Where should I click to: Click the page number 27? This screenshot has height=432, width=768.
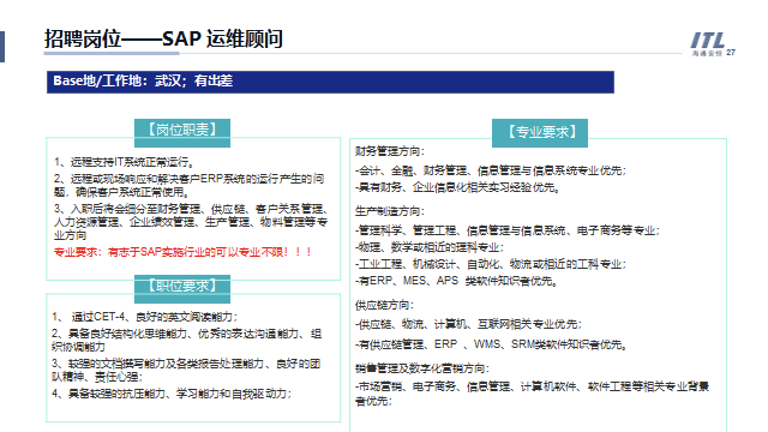731,52
